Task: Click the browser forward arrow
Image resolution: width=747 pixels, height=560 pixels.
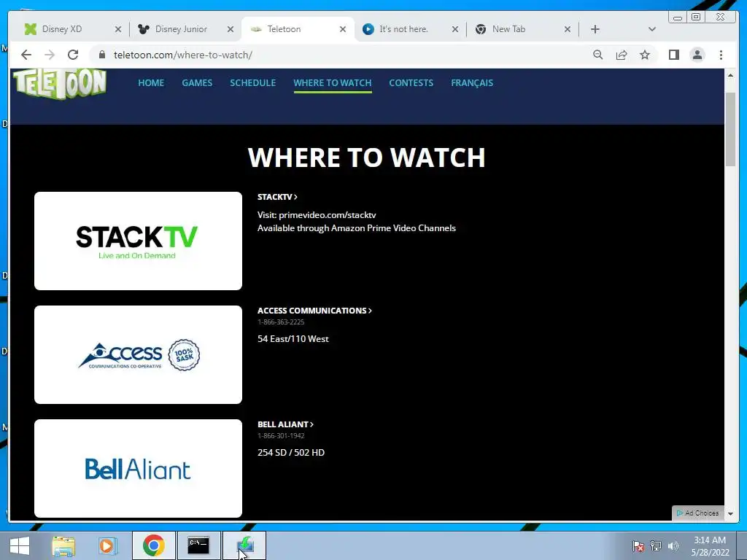Action: [50, 55]
